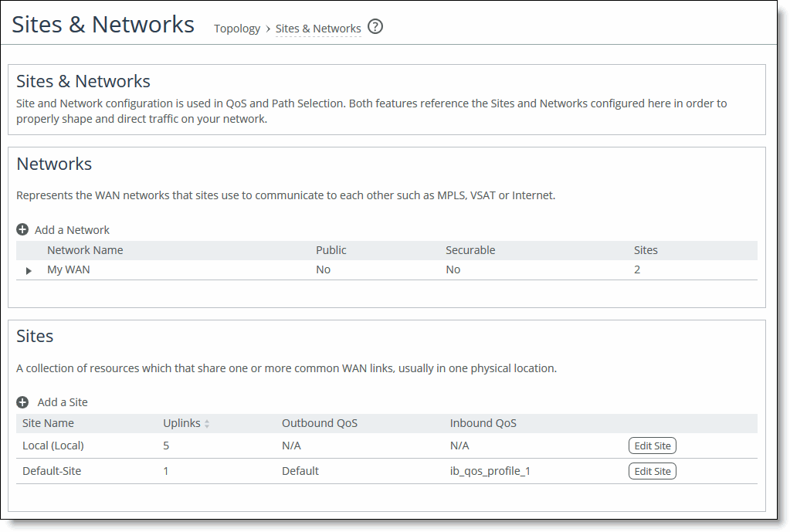Image resolution: width=790 pixels, height=532 pixels.
Task: Click the Securable column header
Action: tap(470, 250)
